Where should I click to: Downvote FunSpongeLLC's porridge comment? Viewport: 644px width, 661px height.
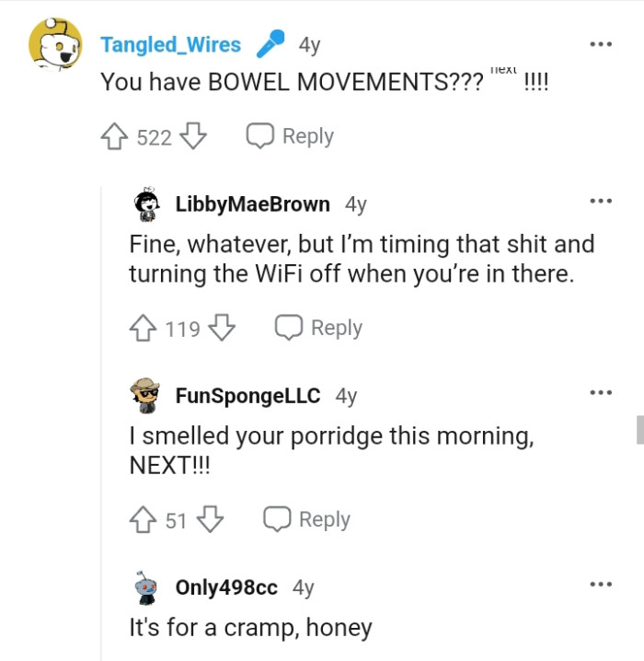[x=210, y=520]
